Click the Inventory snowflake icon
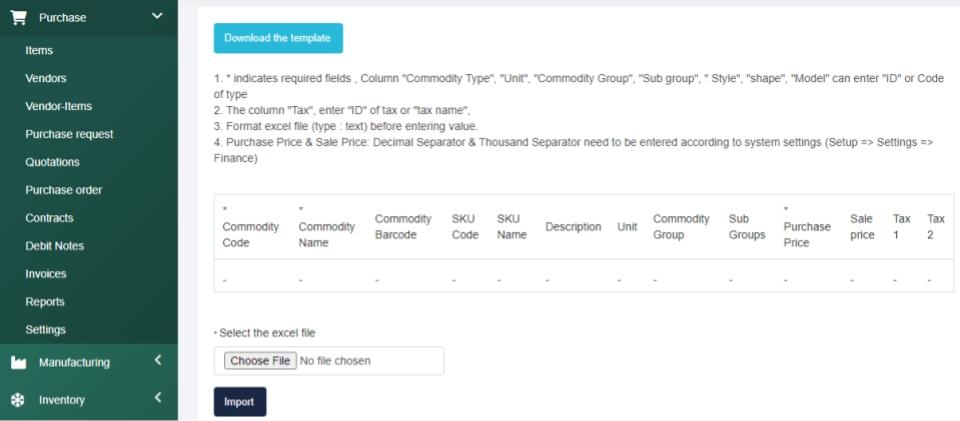 tap(18, 400)
